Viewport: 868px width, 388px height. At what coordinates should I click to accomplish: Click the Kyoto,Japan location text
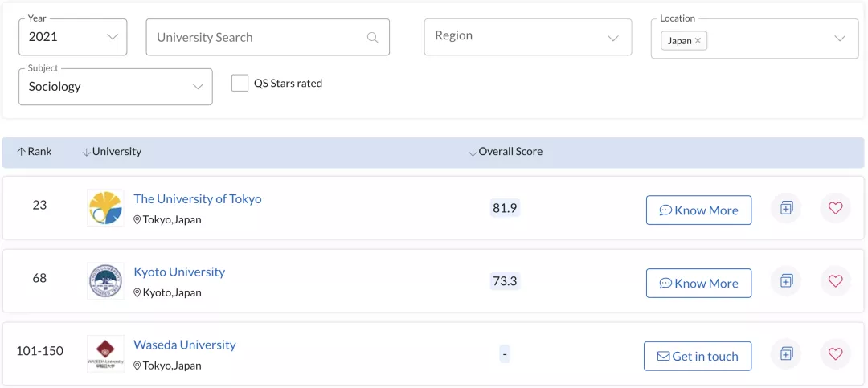(172, 292)
